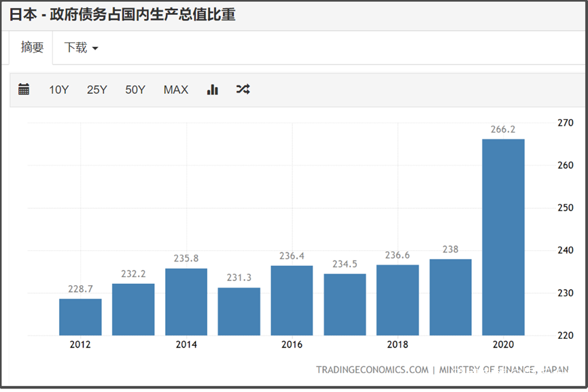Click the 2016 bar labeled 236.4
Screen dimensions: 588x392
tap(292, 300)
